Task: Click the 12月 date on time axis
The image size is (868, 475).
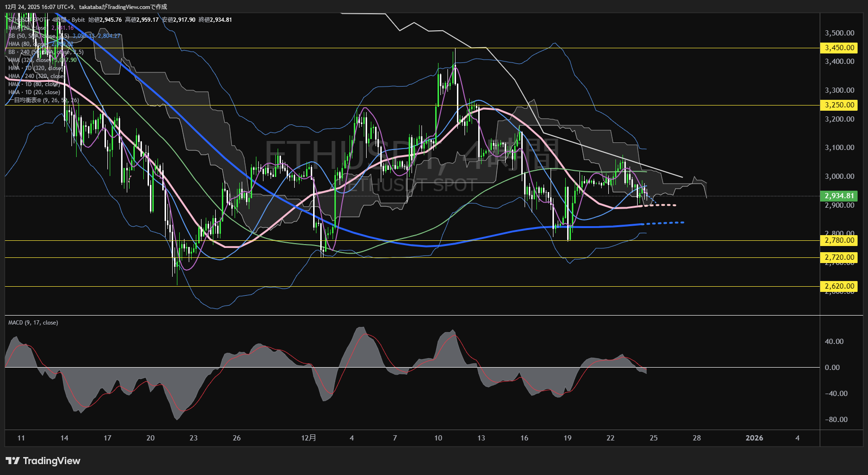Action: [x=308, y=438]
